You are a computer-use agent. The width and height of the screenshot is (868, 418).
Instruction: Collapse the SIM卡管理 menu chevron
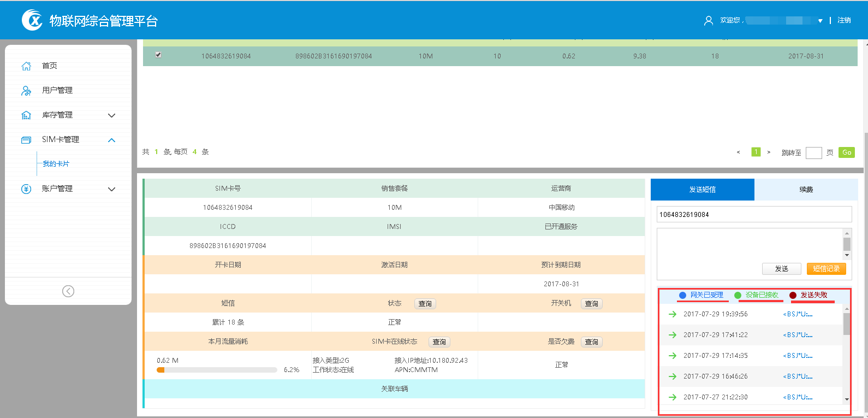(x=112, y=140)
